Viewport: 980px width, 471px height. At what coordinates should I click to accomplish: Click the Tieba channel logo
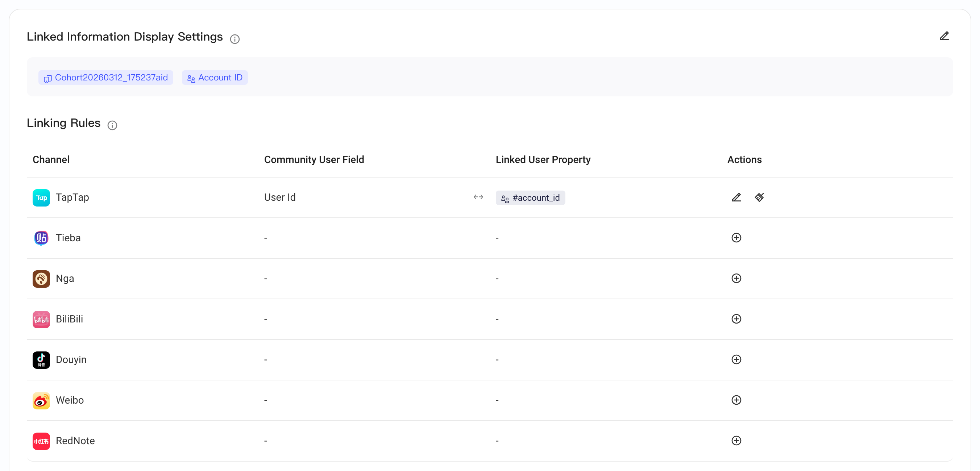coord(41,238)
